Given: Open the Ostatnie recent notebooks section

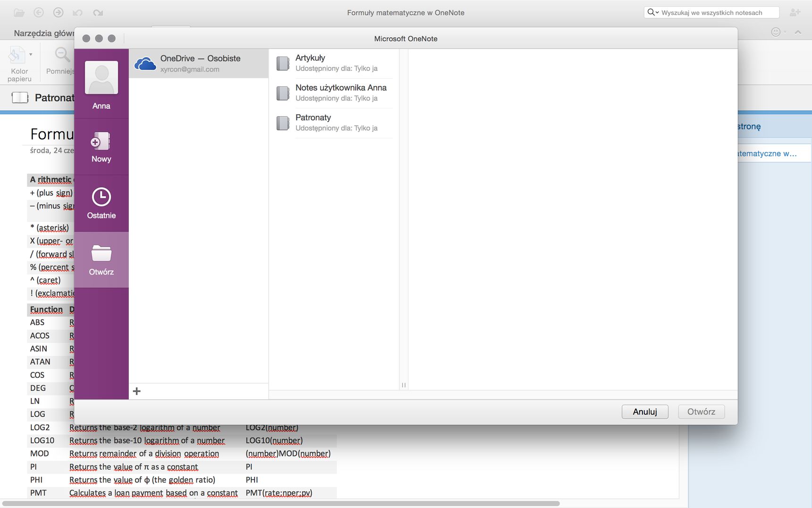Looking at the screenshot, I should click(x=101, y=204).
